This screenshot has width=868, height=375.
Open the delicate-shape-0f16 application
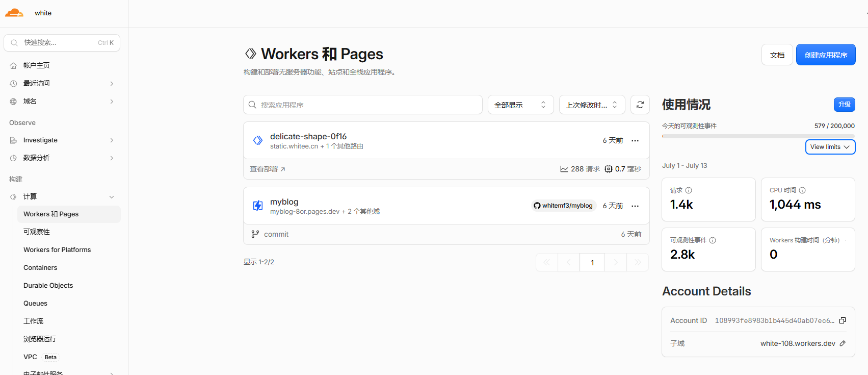(308, 136)
